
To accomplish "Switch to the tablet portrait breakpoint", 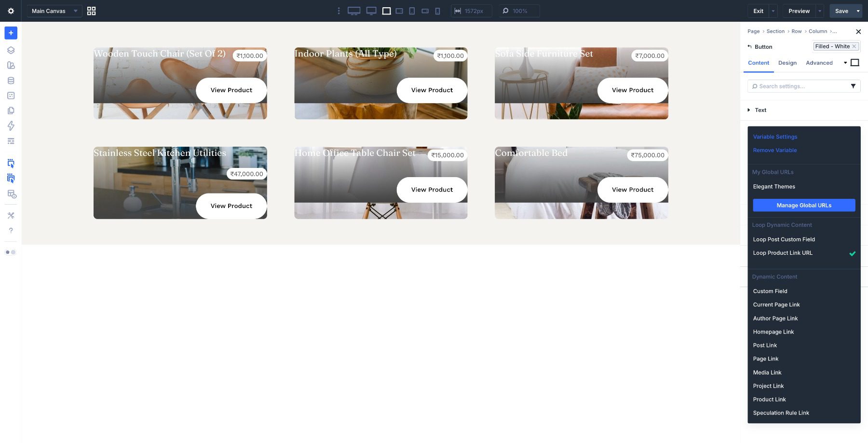I will [412, 11].
